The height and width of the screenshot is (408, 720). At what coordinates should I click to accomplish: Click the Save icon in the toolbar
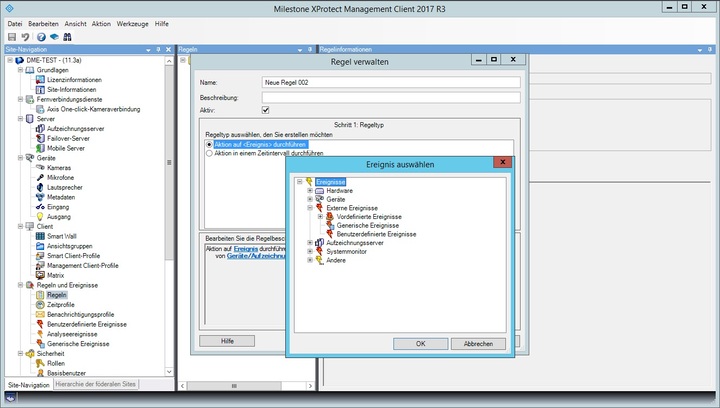[x=12, y=36]
